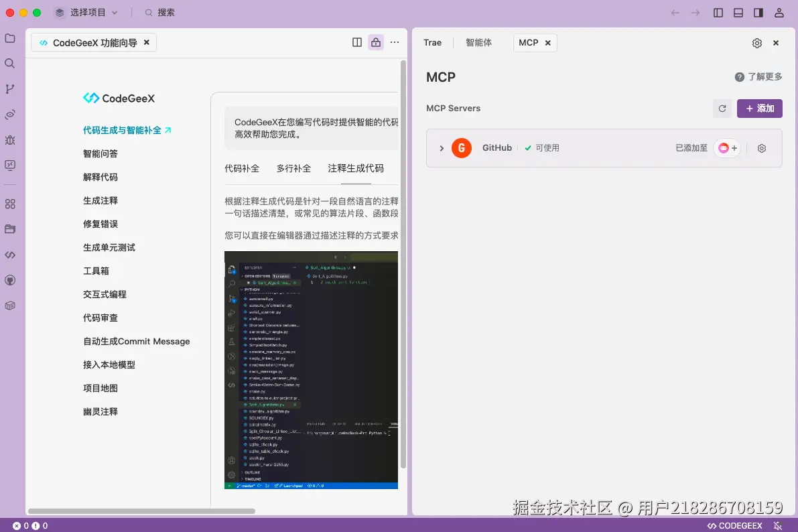Open the GitHub icon in activity bar
Image resolution: width=798 pixels, height=532 pixels.
click(x=9, y=280)
